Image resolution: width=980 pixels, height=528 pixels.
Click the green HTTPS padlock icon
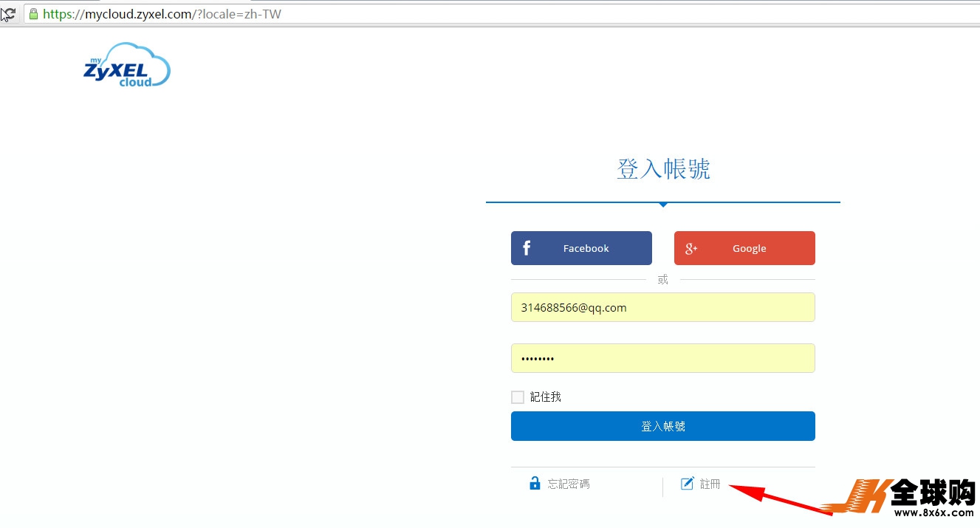[x=33, y=13]
